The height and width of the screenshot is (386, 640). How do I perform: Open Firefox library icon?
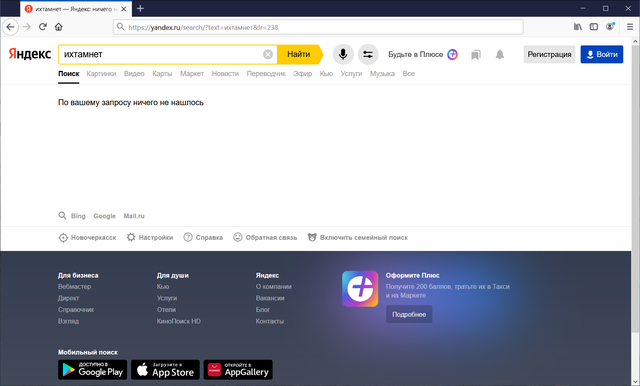578,27
